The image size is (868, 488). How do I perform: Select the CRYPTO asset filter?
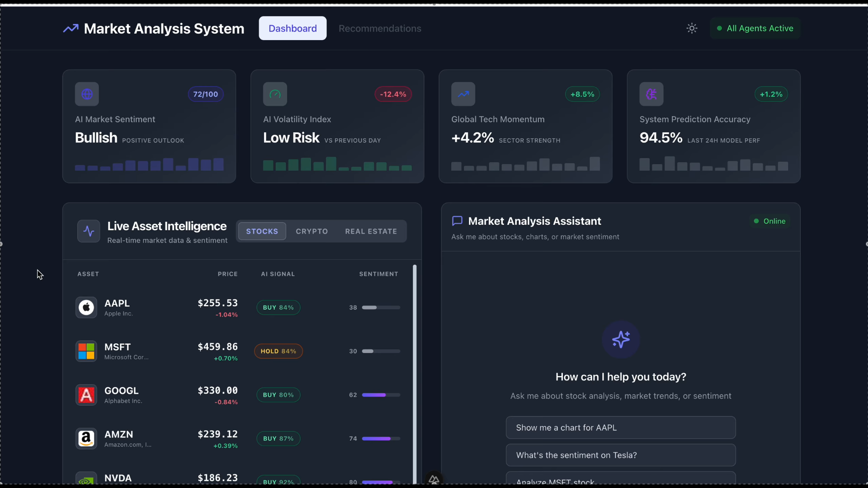[311, 231]
